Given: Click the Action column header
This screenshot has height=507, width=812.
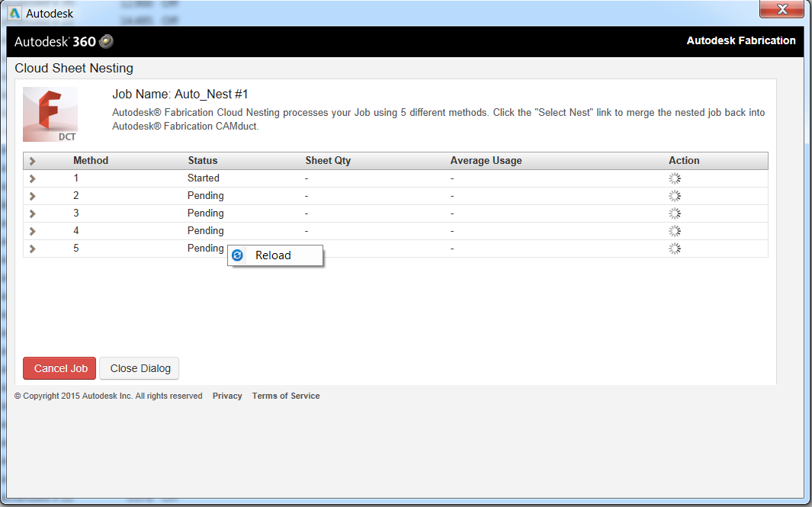Looking at the screenshot, I should click(684, 161).
